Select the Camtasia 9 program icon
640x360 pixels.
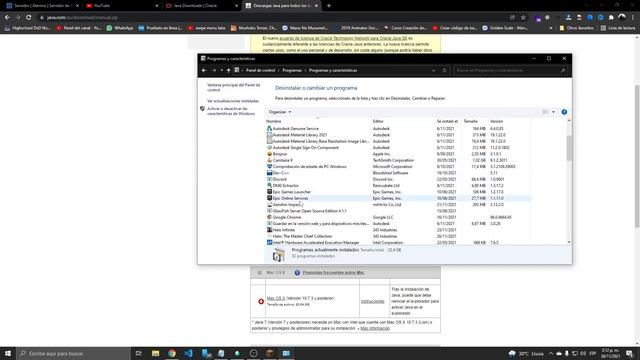(269, 160)
